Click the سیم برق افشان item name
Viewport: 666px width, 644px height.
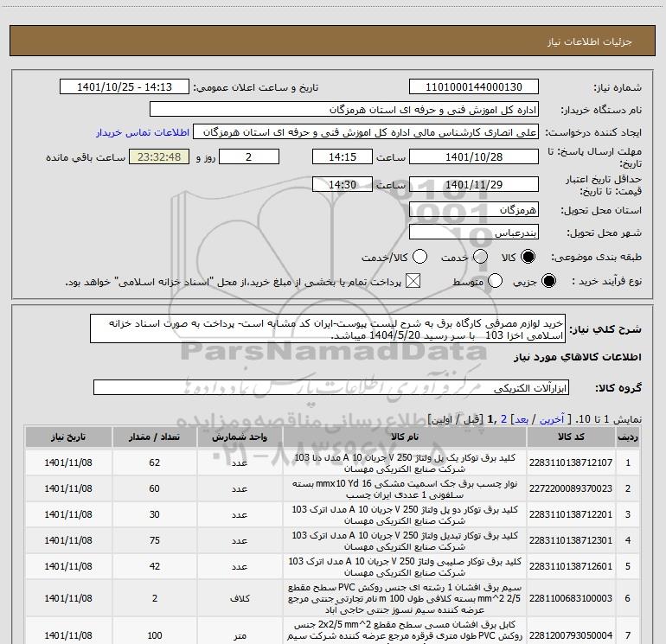click(x=405, y=598)
